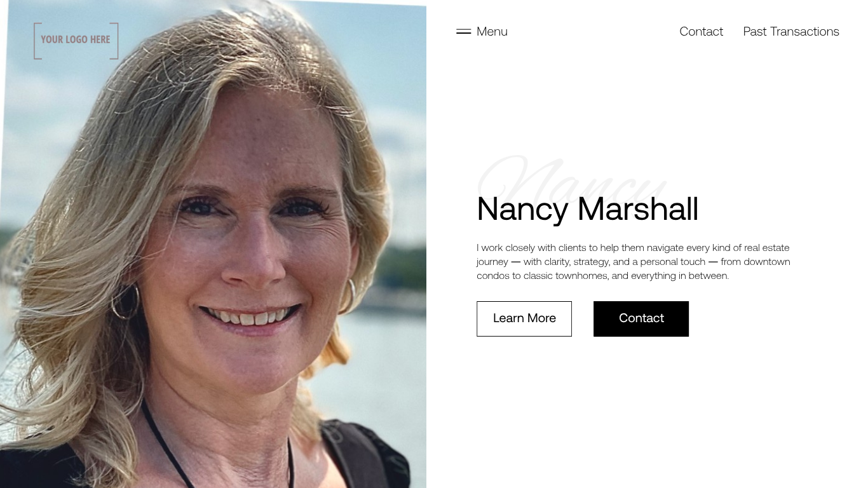The width and height of the screenshot is (868, 488).
Task: Click the phrase 'real estate' in the description
Action: pyautogui.click(x=767, y=248)
